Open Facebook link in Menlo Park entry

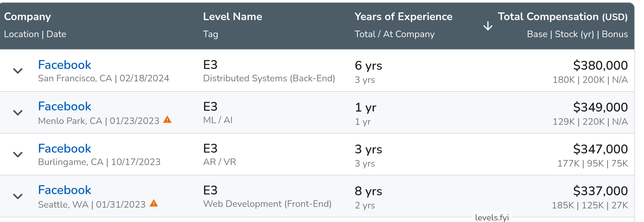[65, 106]
